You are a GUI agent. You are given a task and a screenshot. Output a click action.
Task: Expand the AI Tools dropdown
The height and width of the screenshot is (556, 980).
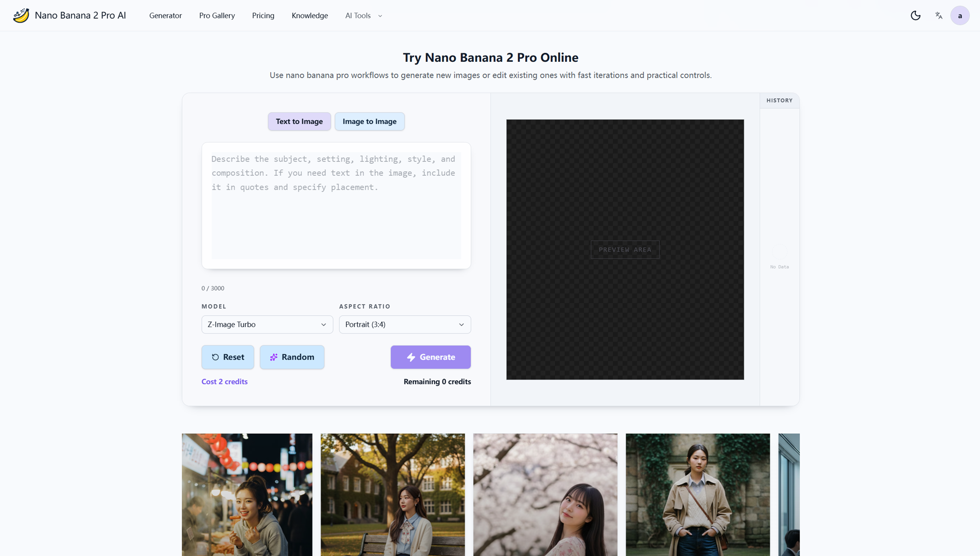[364, 15]
